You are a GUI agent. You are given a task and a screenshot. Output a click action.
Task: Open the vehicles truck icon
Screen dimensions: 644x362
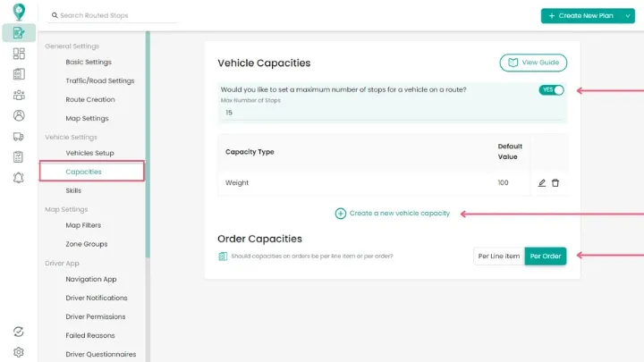point(19,136)
